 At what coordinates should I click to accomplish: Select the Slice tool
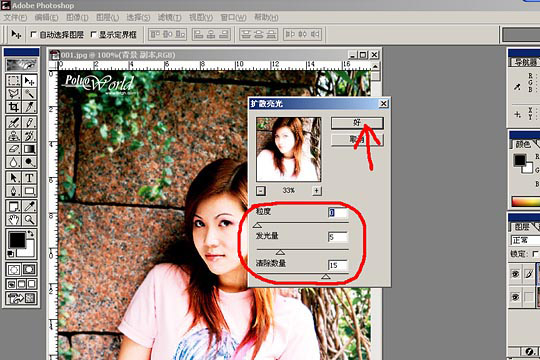(29, 107)
